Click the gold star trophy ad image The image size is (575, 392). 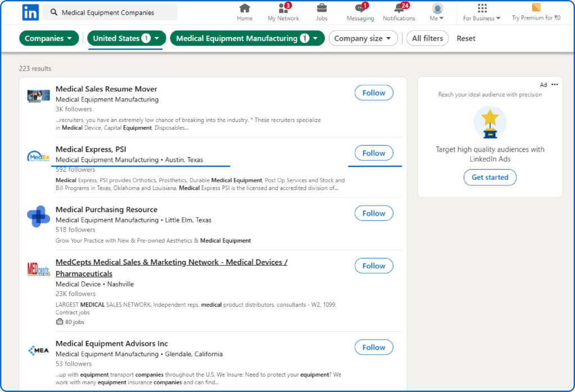pos(490,122)
